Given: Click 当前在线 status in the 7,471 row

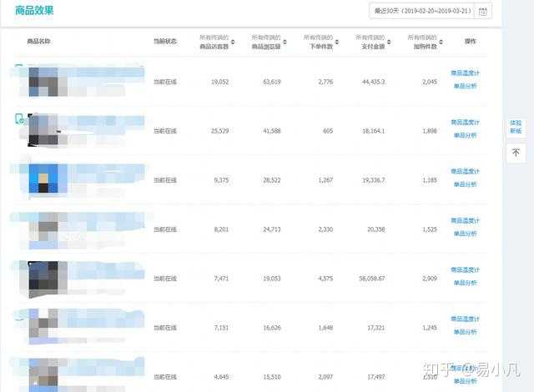Looking at the screenshot, I should point(165,279).
